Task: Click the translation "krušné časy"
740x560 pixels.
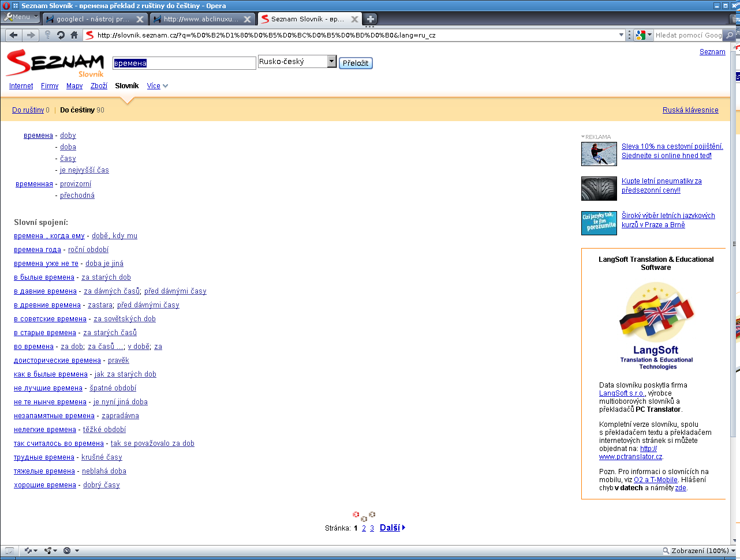Action: pos(102,457)
